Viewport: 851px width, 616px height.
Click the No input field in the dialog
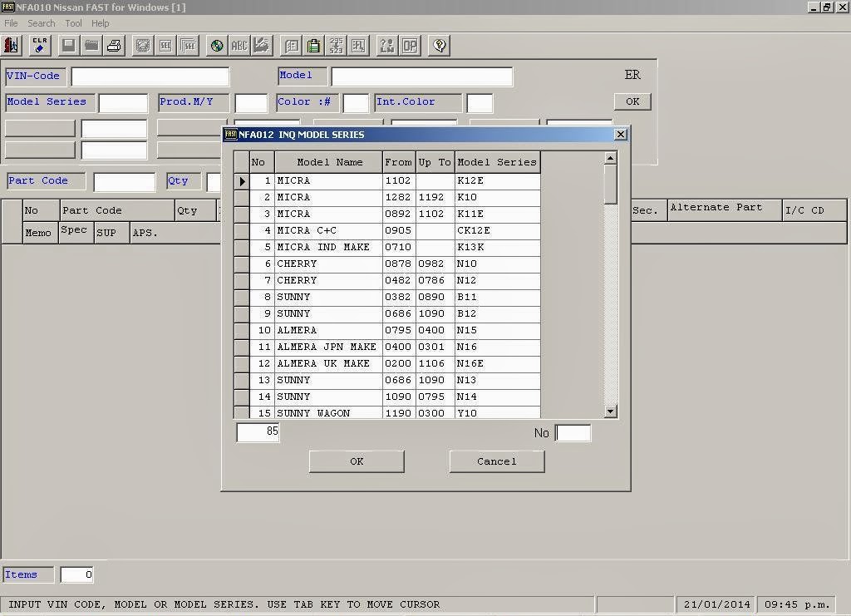click(573, 433)
